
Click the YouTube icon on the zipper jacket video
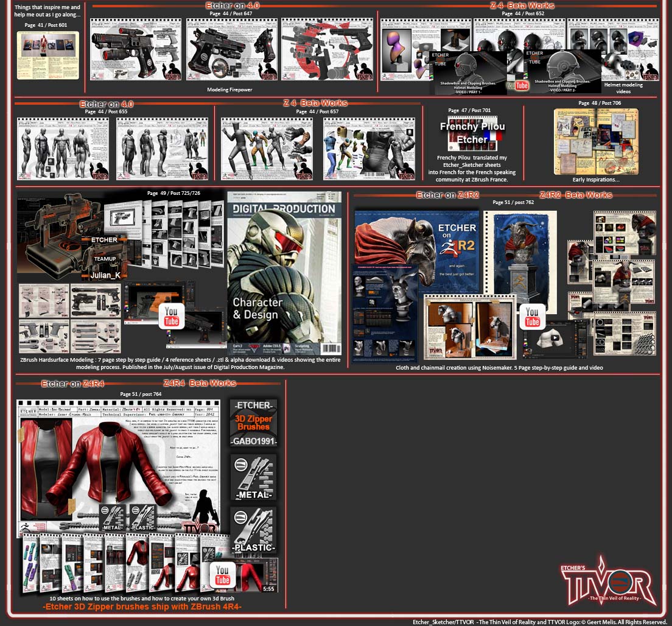pyautogui.click(x=222, y=575)
